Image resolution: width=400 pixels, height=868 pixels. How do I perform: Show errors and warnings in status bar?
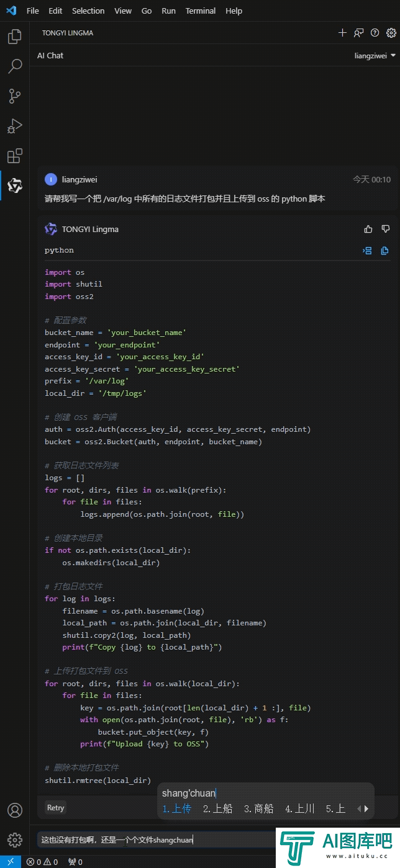(x=42, y=862)
